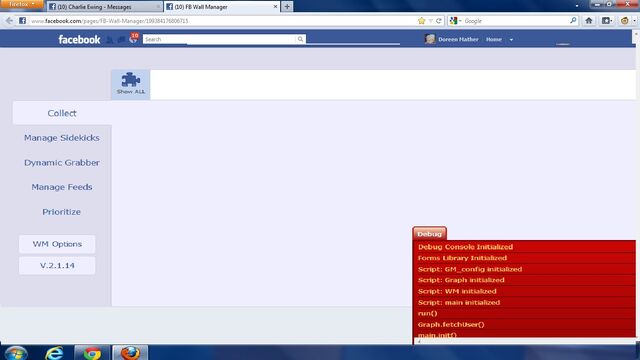
Task: Click the Facebook search magnifier icon
Action: [300, 39]
